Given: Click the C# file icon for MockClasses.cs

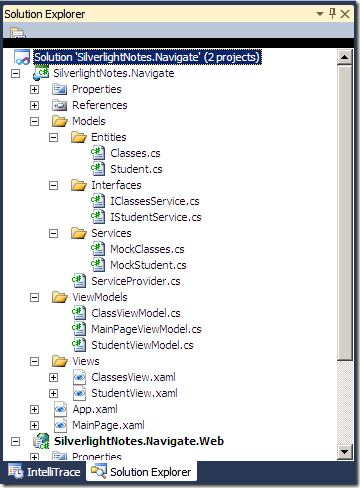Looking at the screenshot, I should click(98, 249).
